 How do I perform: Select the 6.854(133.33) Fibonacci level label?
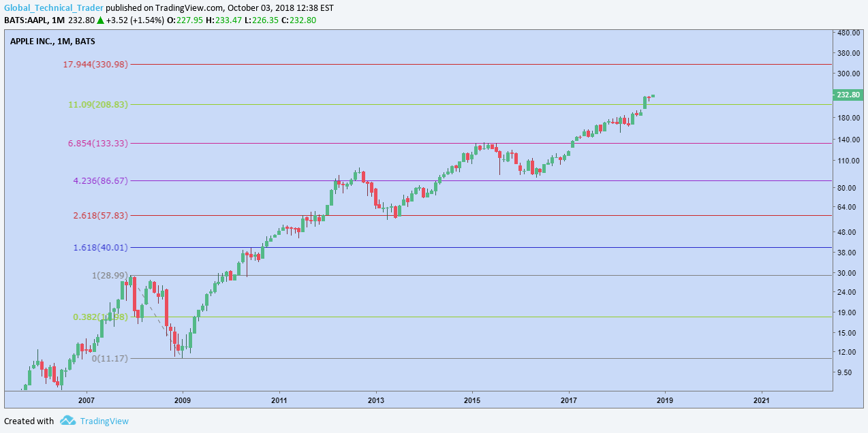pos(97,143)
